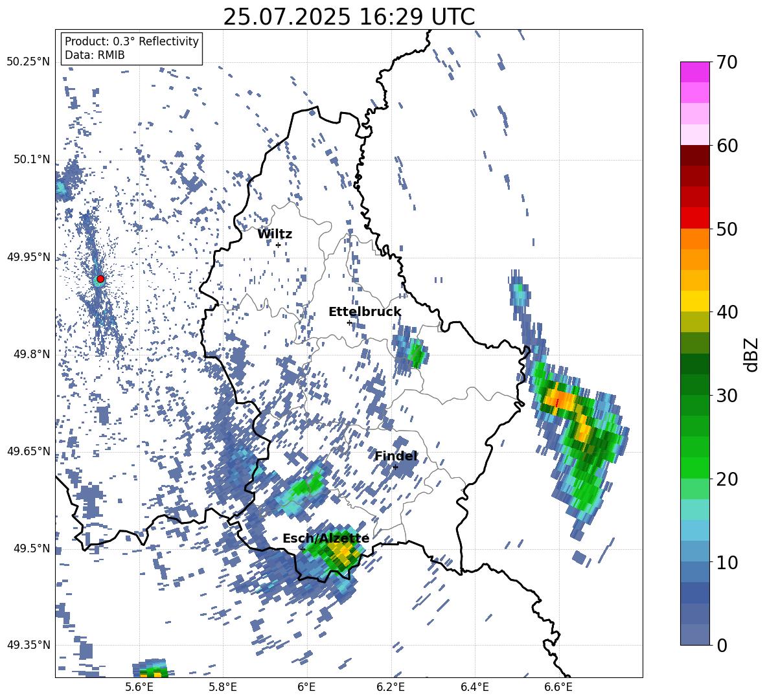Image resolution: width=767 pixels, height=700 pixels.
Task: Click the 50.25°N latitude label
Action: tap(29, 62)
